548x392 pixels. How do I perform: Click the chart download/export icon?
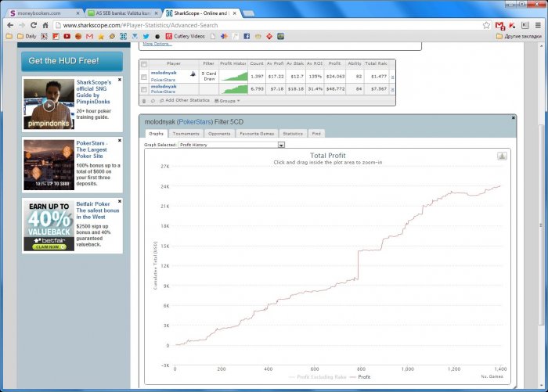pos(502,156)
